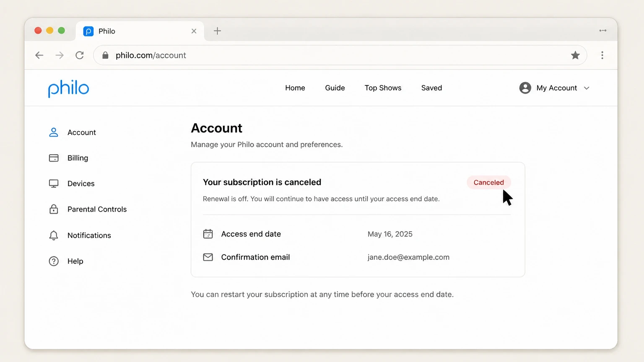Click the calendar icon beside Access end date
The height and width of the screenshot is (362, 644).
208,234
